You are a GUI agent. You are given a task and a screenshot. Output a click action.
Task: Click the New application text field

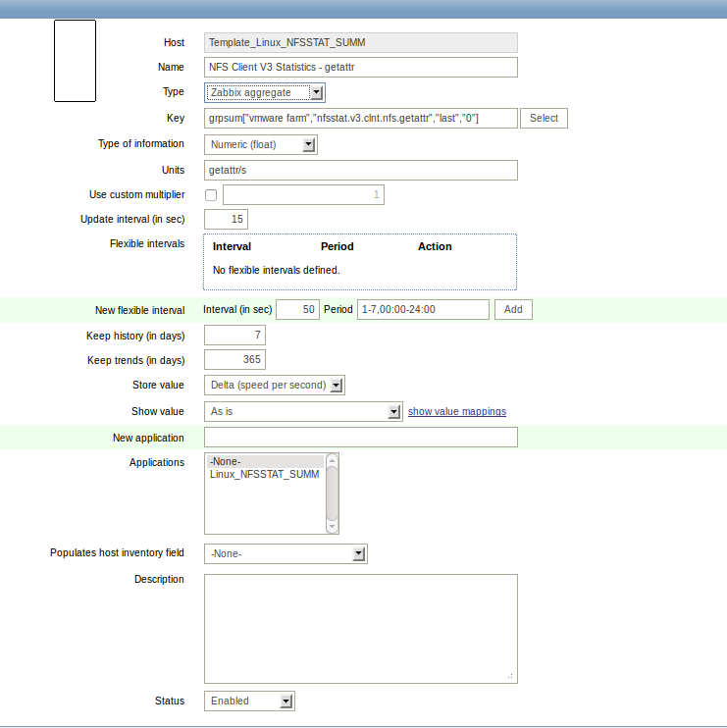[361, 438]
